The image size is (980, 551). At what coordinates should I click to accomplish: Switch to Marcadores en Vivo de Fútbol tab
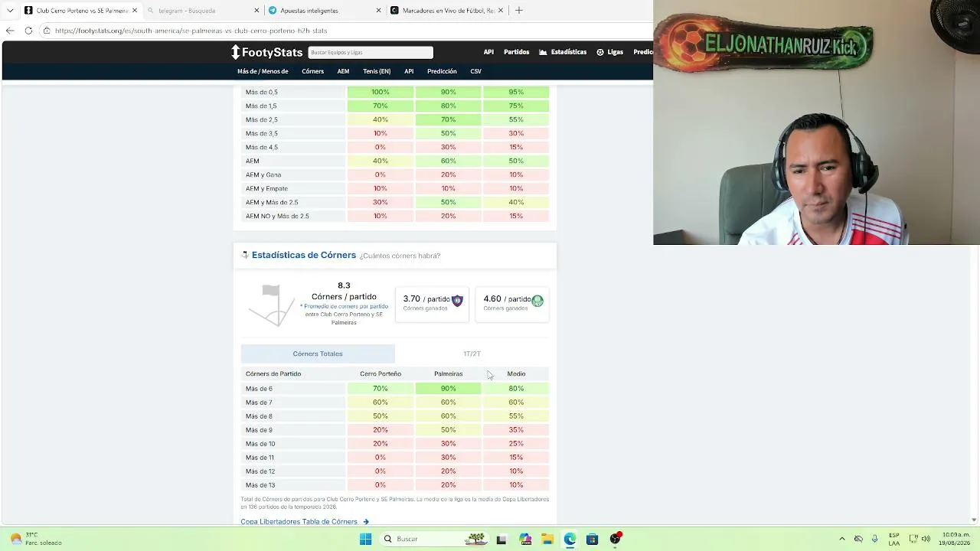point(446,11)
